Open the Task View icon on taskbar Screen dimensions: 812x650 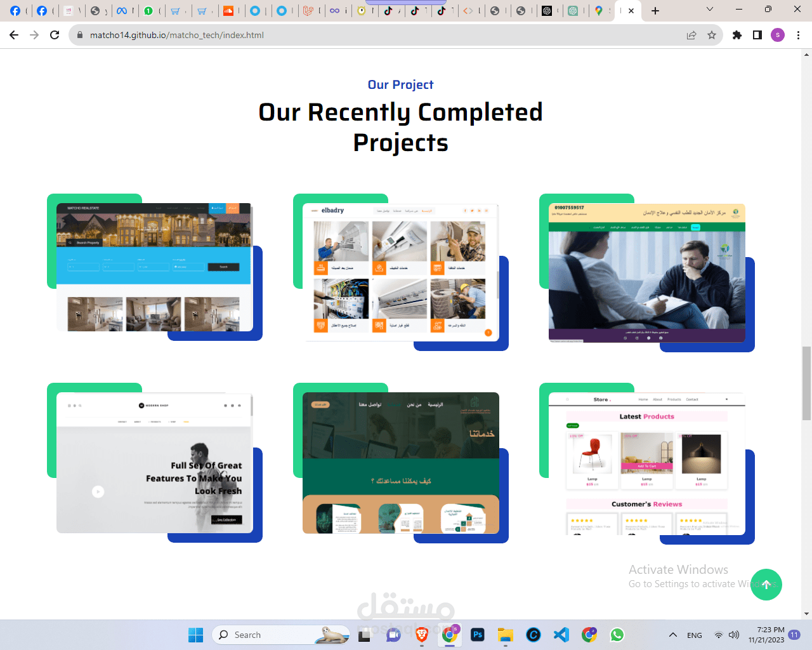pos(364,635)
